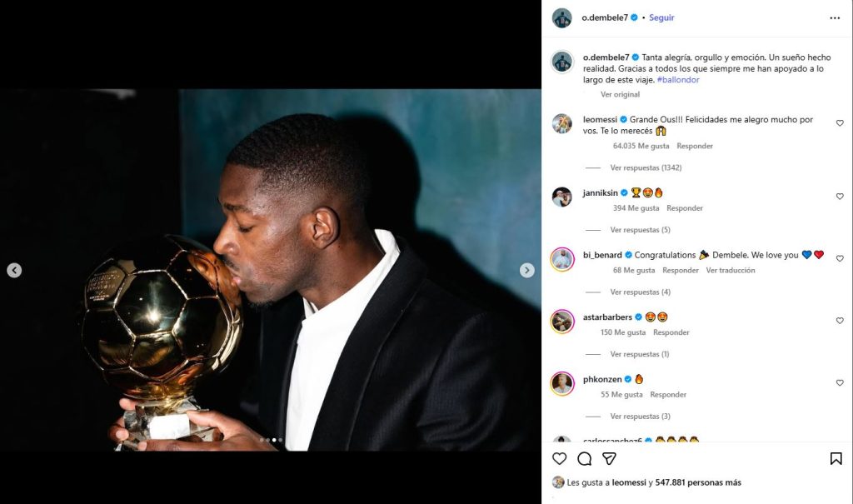Save the post with the bookmark icon
This screenshot has height=504, width=853.
tap(836, 459)
